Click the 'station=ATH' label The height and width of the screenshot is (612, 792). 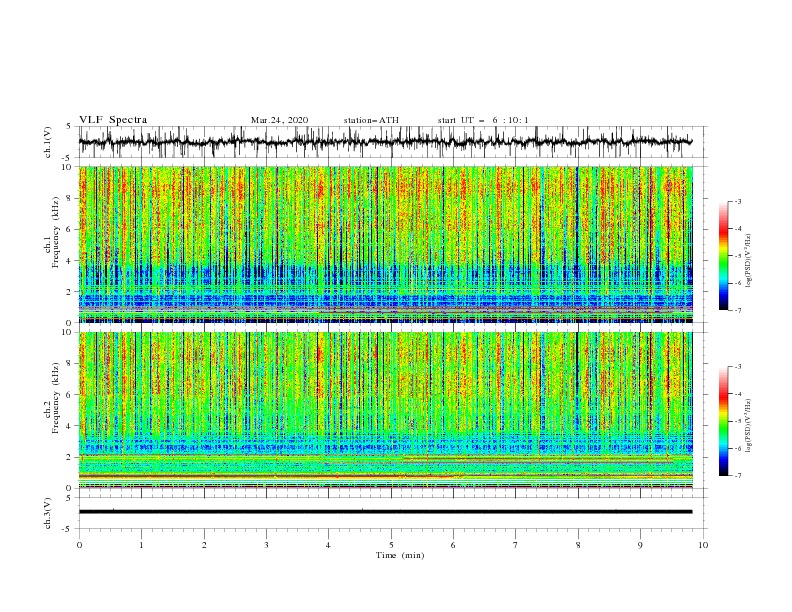(371, 120)
